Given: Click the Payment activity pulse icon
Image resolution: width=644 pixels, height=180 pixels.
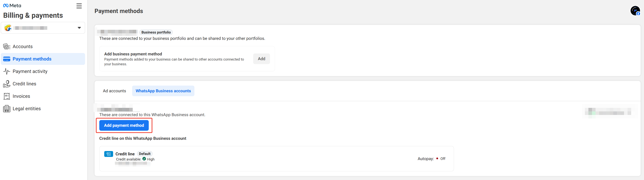Looking at the screenshot, I should 7,72.
